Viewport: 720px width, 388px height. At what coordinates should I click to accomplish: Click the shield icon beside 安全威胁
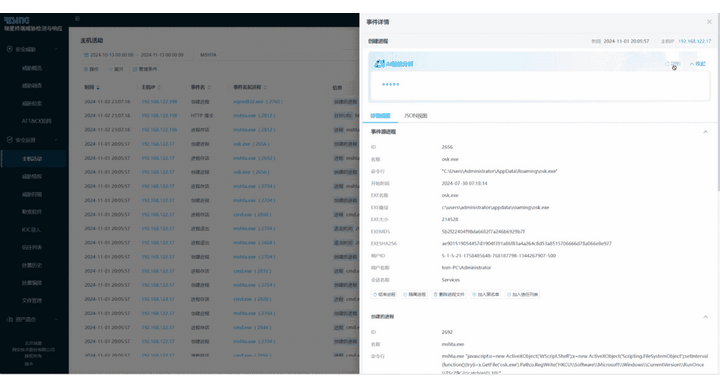coord(10,49)
